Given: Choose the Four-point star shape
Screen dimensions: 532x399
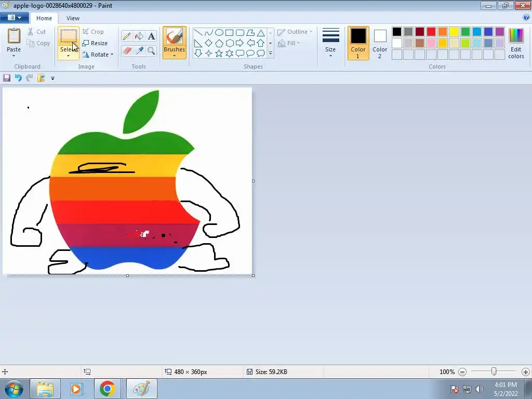Looking at the screenshot, I should [x=209, y=54].
